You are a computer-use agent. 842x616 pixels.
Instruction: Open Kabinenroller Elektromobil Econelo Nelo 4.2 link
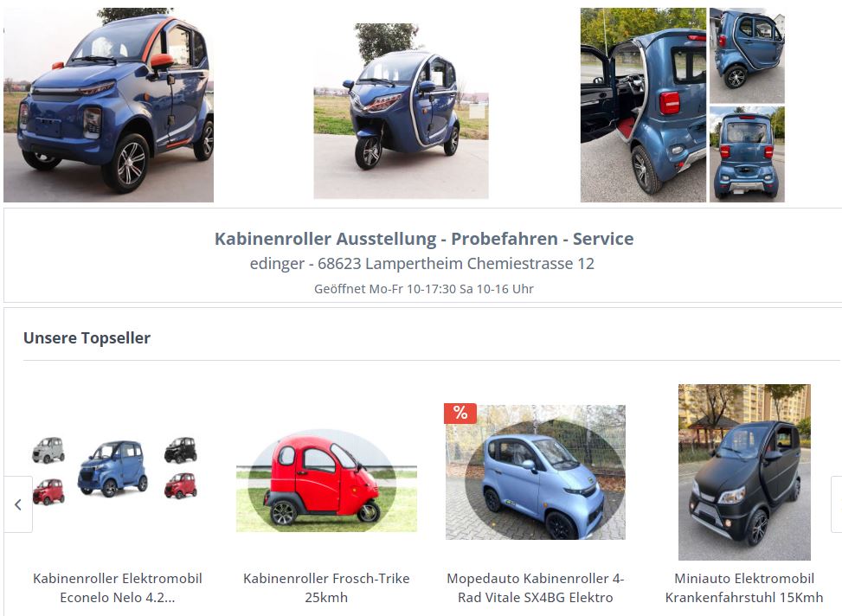(118, 587)
